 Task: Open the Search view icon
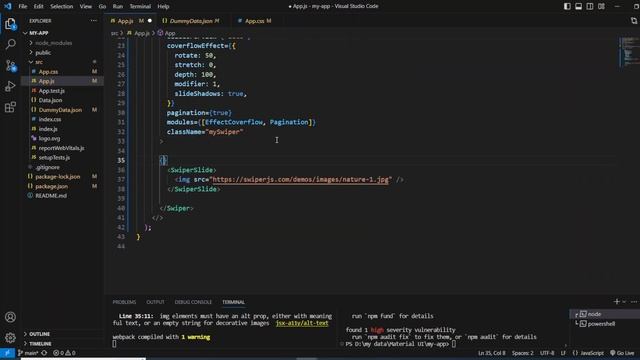pyautogui.click(x=10, y=44)
